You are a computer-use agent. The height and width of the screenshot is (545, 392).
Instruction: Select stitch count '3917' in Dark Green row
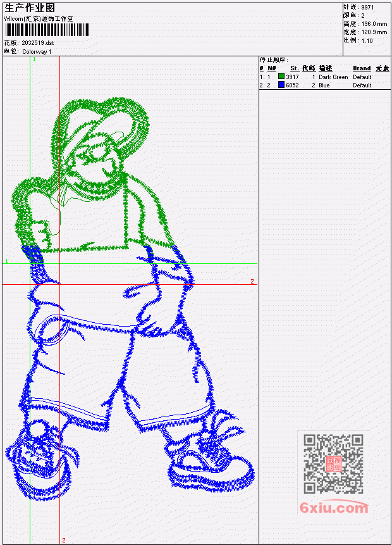(292, 77)
